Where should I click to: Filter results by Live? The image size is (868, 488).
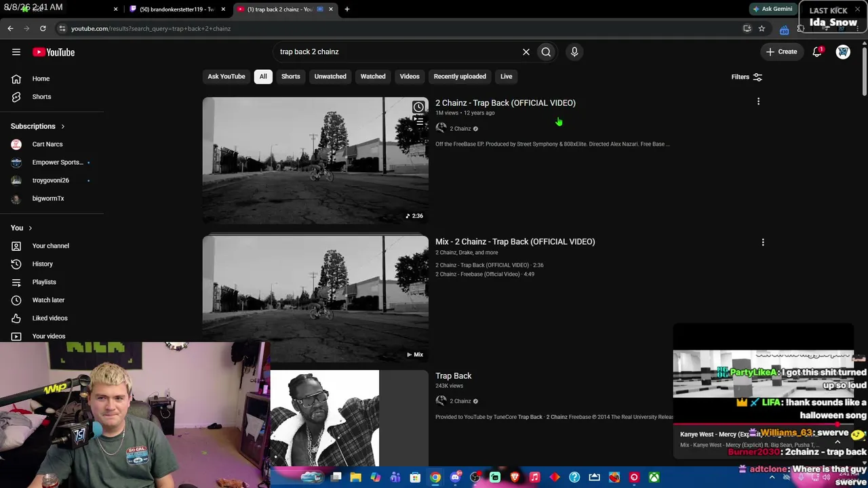507,77
